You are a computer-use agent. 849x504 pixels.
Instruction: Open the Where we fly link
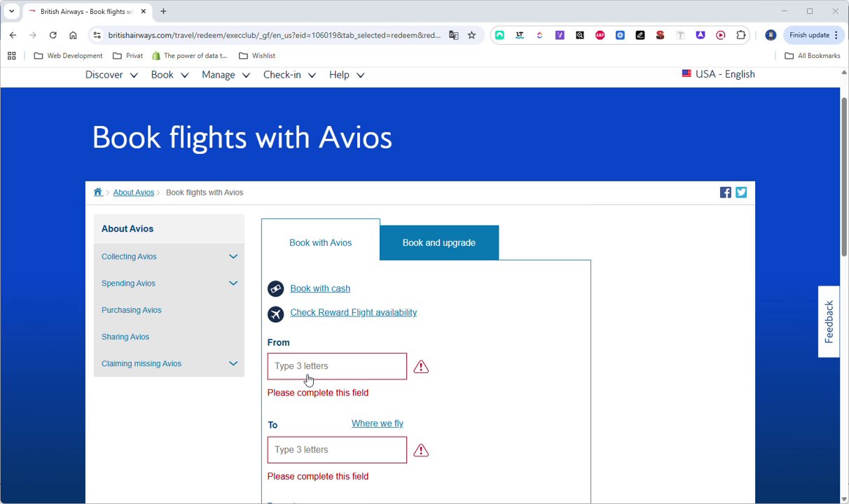[378, 423]
